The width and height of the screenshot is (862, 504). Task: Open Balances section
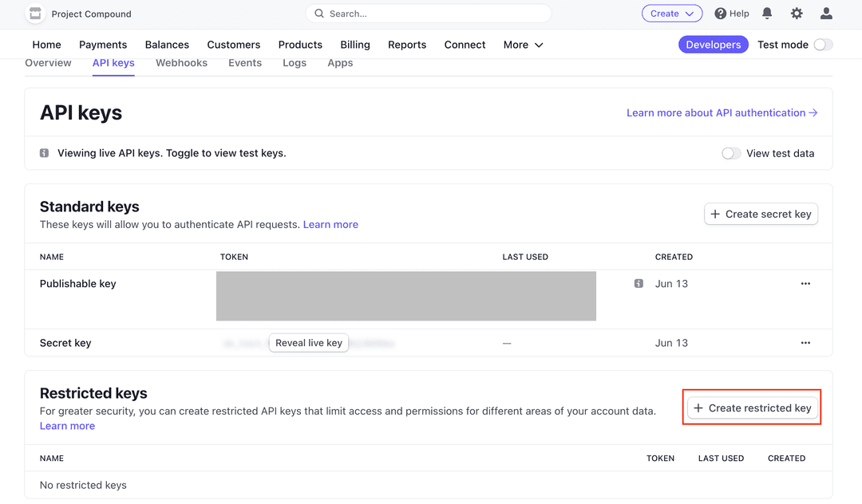click(x=167, y=45)
